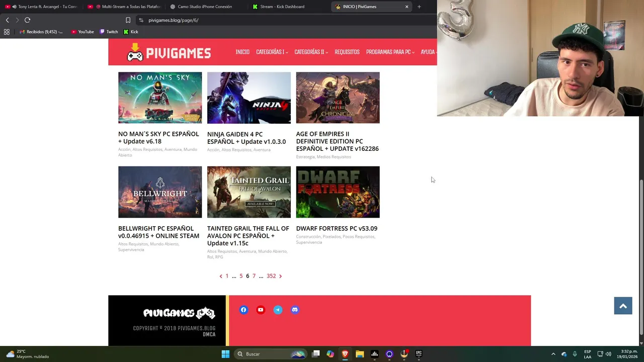Expand the Categorías II dropdown menu
The image size is (644, 362).
point(311,52)
